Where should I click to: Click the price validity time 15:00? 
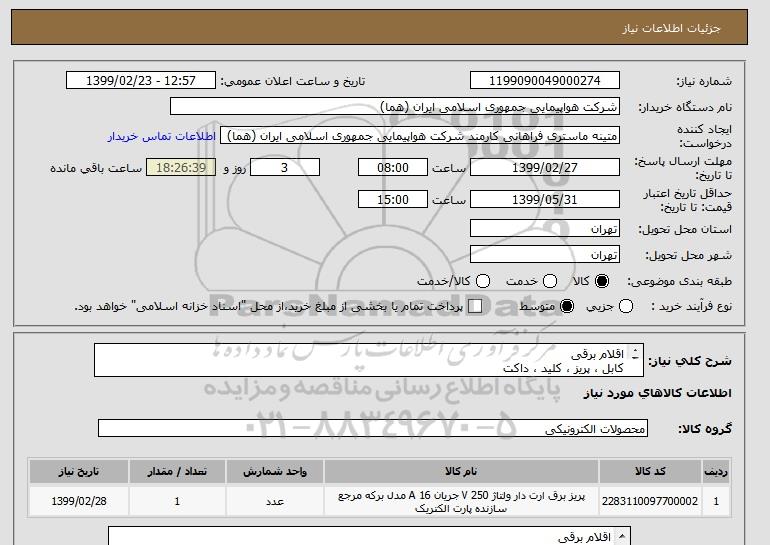click(393, 199)
